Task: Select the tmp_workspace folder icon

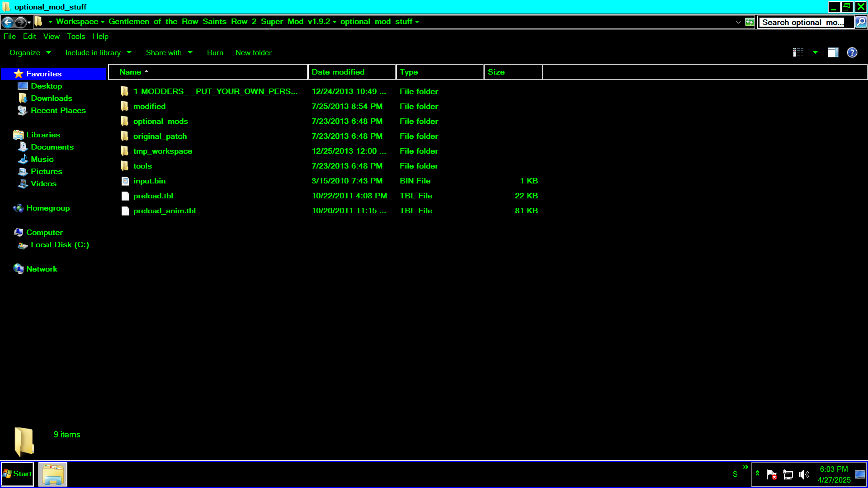Action: point(125,151)
